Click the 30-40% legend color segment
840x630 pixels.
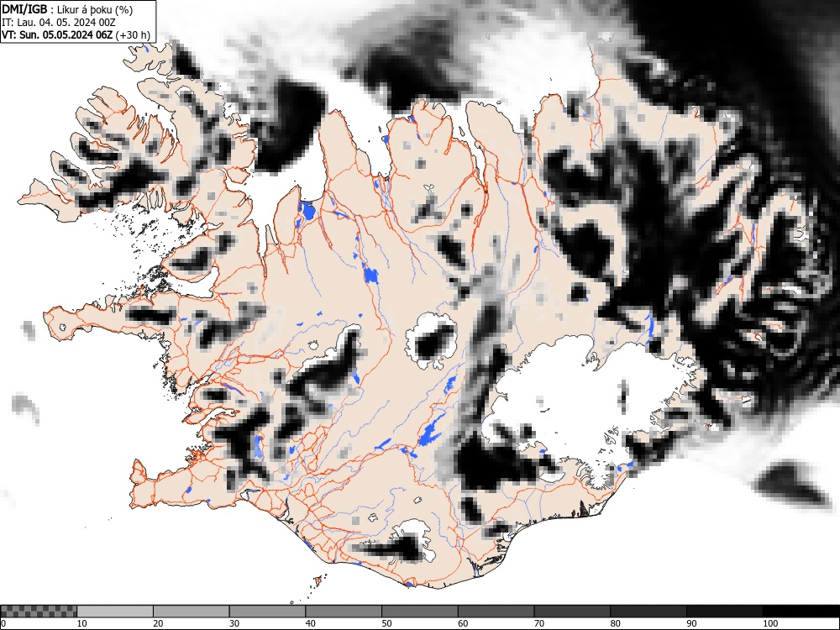tap(267, 612)
